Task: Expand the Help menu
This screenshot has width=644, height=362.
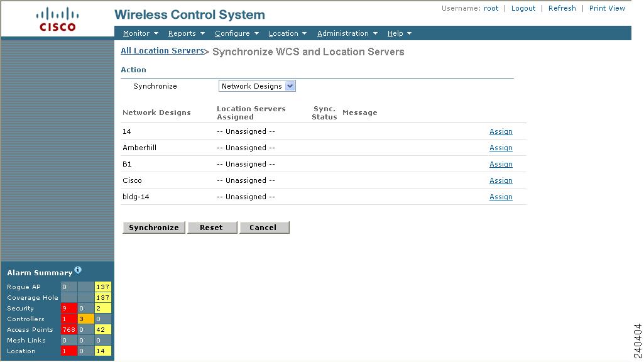Action: pos(399,33)
